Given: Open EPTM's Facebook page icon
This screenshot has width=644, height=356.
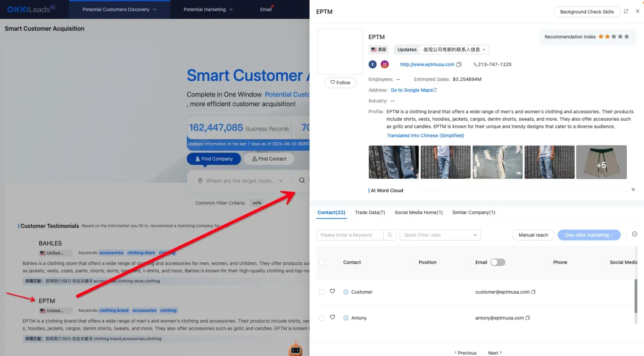Looking at the screenshot, I should coord(373,64).
